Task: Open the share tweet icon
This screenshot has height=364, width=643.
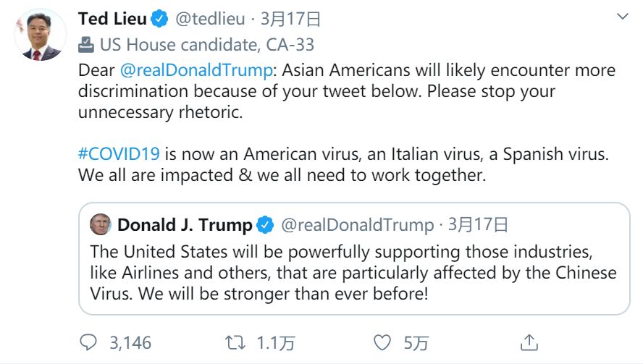Action: [x=529, y=342]
